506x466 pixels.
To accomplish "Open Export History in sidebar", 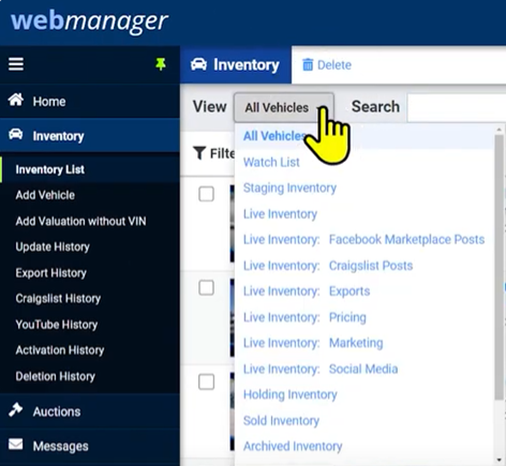I will click(51, 273).
